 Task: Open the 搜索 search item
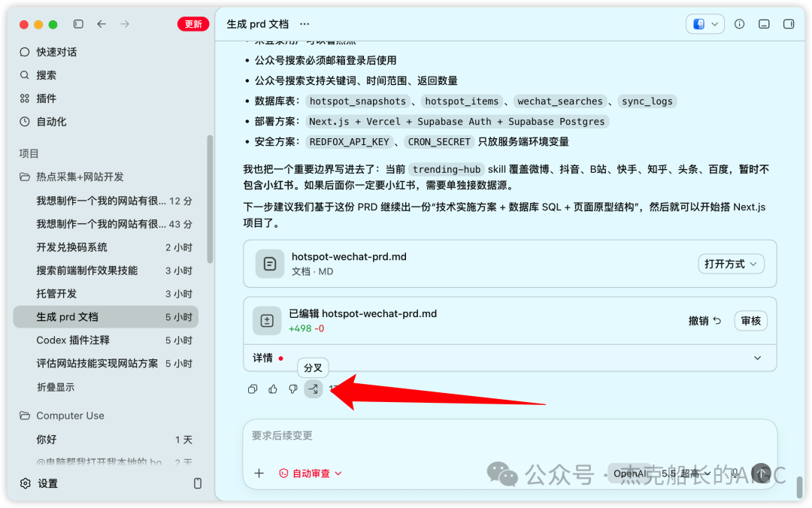46,75
